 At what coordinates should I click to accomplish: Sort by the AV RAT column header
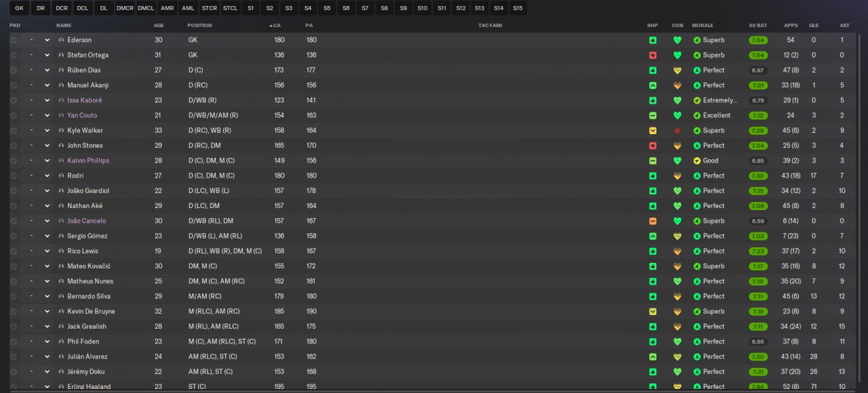click(757, 25)
